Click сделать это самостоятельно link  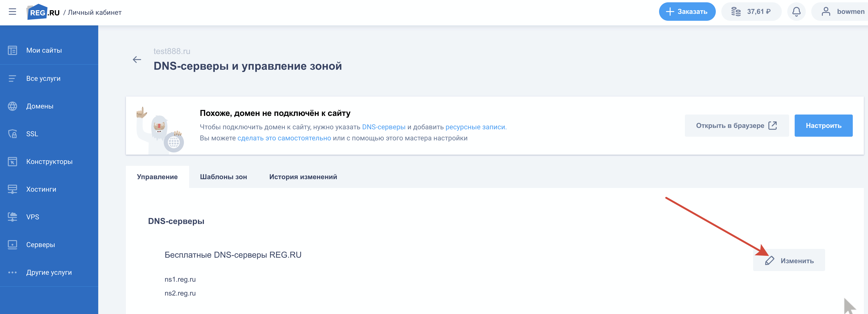(x=284, y=138)
